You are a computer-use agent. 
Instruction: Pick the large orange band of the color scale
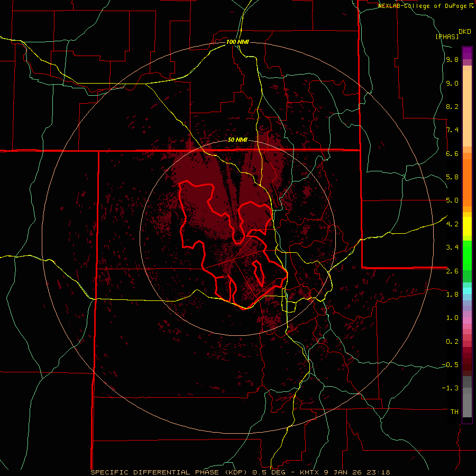point(467,183)
